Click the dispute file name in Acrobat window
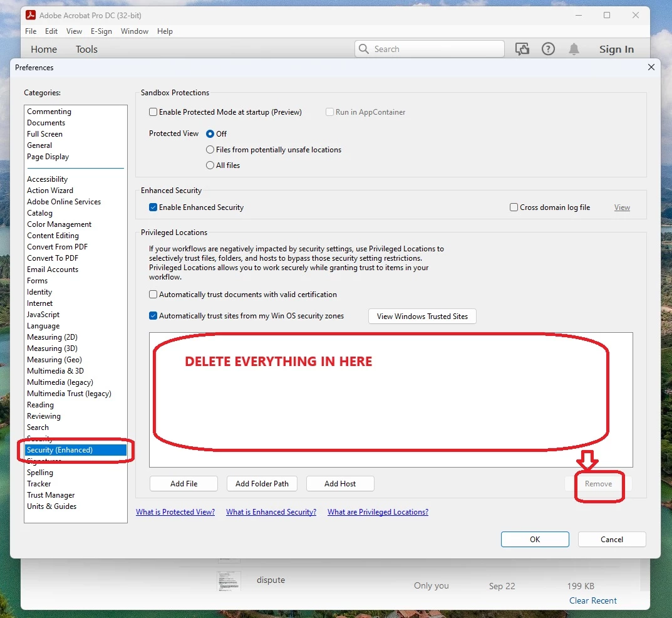The height and width of the screenshot is (618, 672). point(271,580)
